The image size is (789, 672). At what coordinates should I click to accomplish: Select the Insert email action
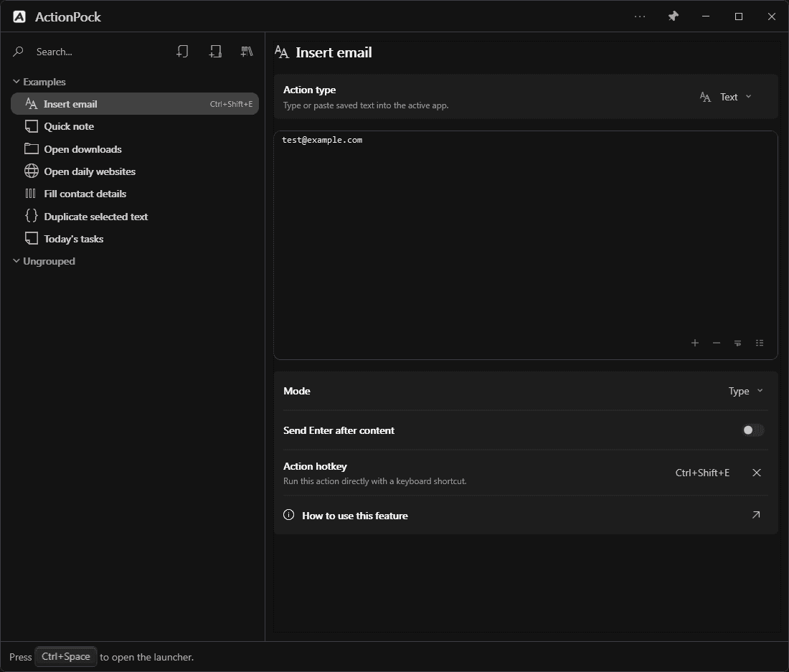135,103
